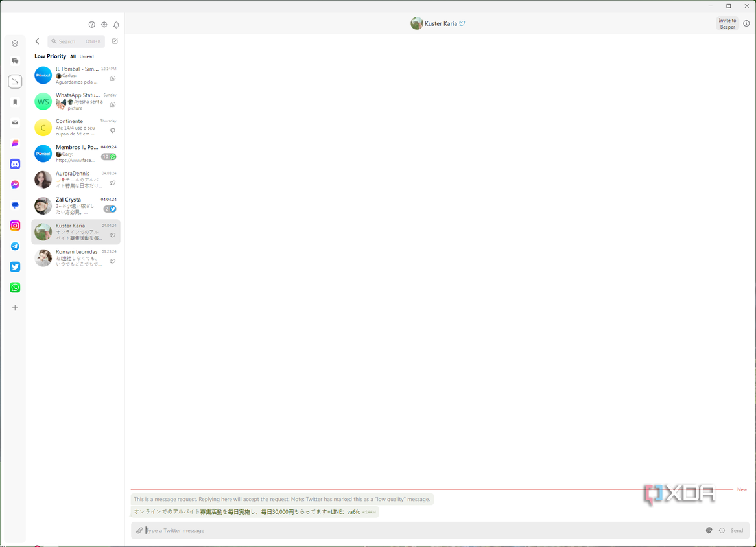Click the attachment paperclip icon

(139, 530)
